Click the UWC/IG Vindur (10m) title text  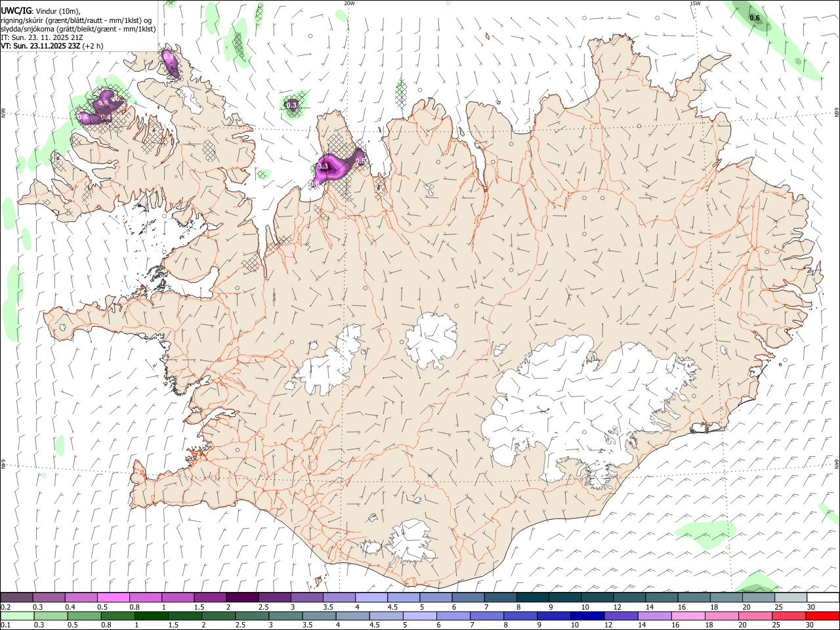[x=41, y=10]
